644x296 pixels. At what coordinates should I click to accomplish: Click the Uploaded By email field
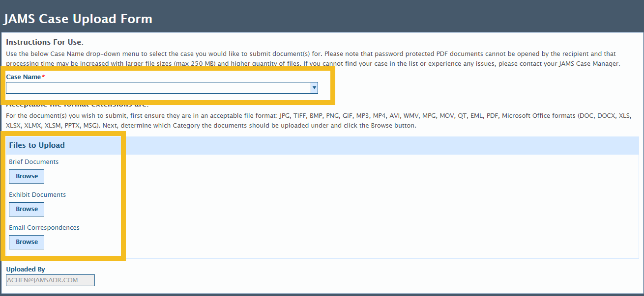pyautogui.click(x=50, y=280)
